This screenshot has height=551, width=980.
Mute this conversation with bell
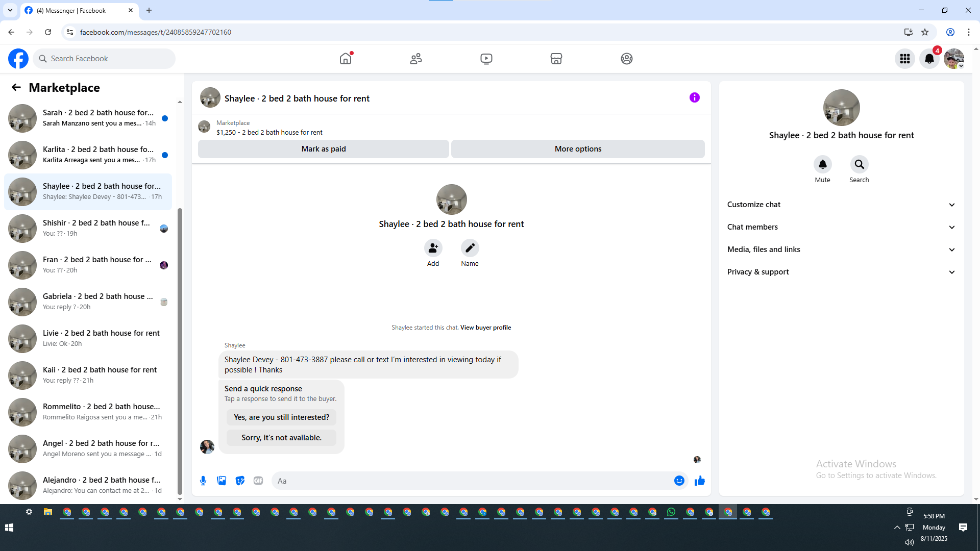tap(822, 164)
